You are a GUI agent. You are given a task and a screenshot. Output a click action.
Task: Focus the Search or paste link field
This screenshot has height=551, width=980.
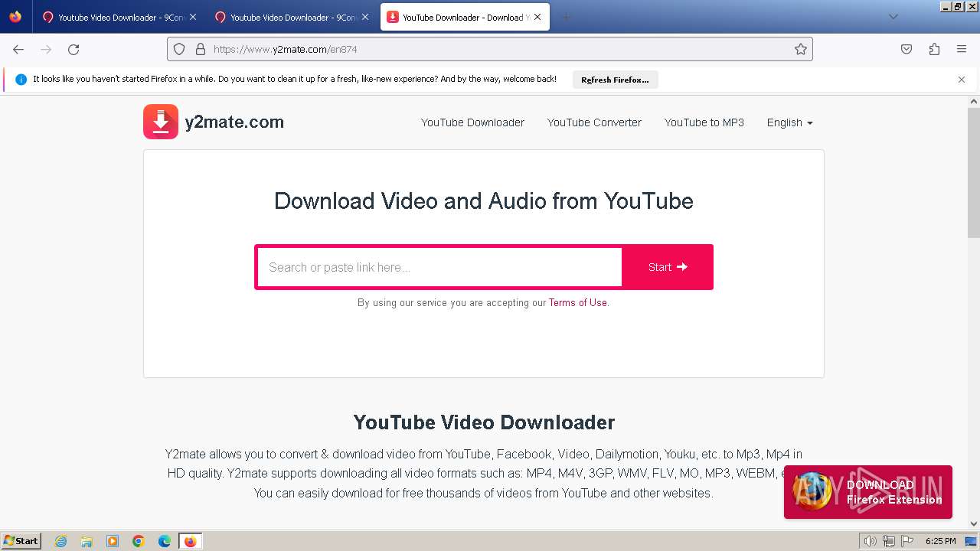(x=439, y=267)
